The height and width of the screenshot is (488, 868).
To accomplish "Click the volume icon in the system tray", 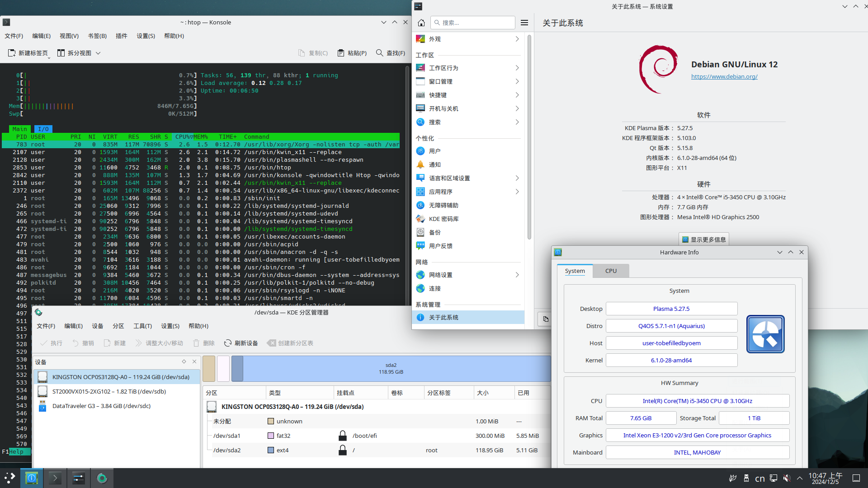I will click(787, 478).
